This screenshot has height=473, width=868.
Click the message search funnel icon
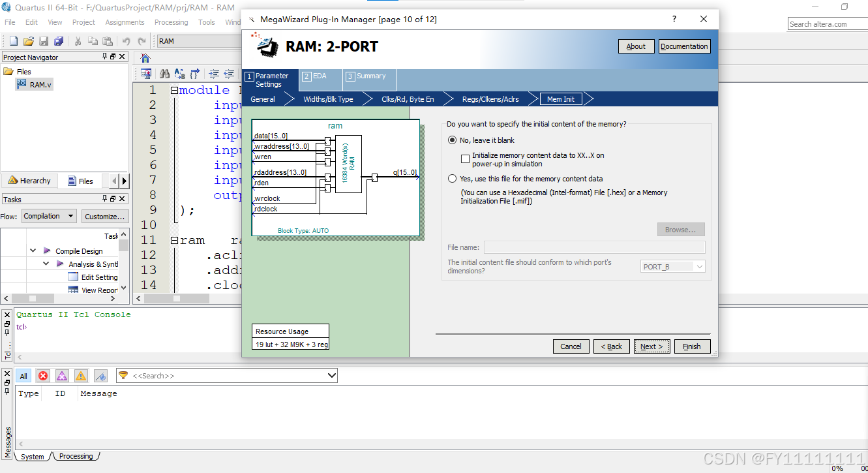click(x=123, y=375)
